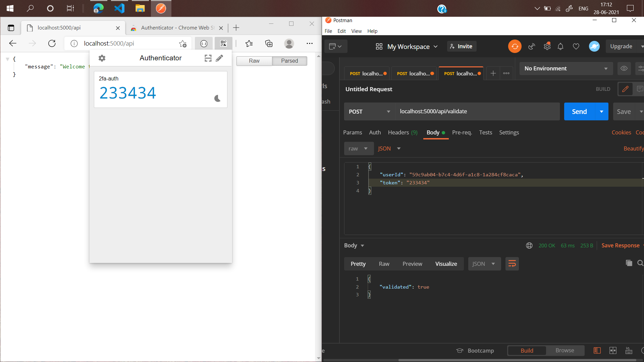This screenshot has width=644, height=362.
Task: Open the No Environment dropdown
Action: tap(566, 68)
